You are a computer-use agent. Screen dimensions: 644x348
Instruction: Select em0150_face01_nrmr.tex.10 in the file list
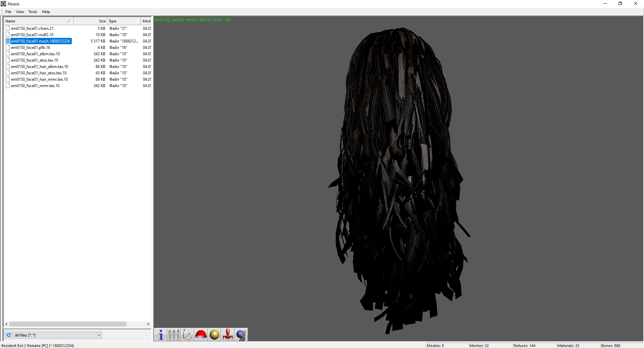coord(35,86)
